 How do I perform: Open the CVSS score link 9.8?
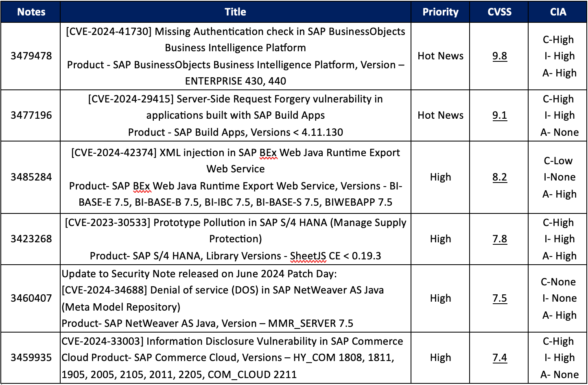(x=499, y=56)
